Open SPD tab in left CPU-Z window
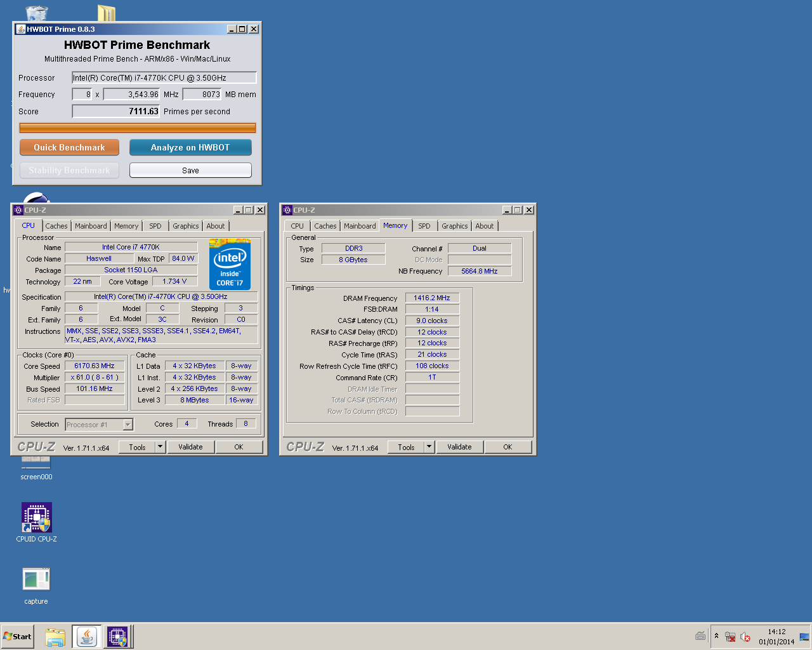Image resolution: width=812 pixels, height=650 pixels. click(x=155, y=226)
